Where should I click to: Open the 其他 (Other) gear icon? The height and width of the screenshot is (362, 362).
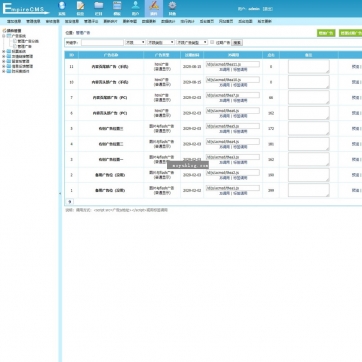click(172, 8)
